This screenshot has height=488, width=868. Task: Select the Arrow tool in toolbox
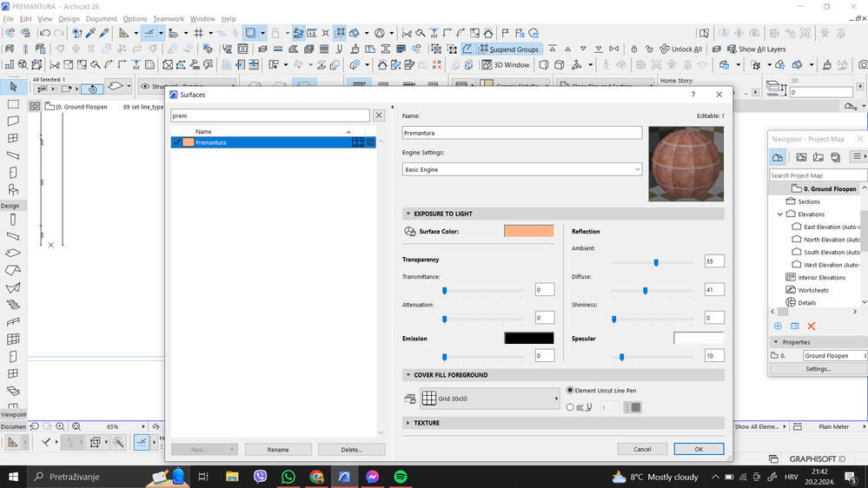pyautogui.click(x=13, y=87)
